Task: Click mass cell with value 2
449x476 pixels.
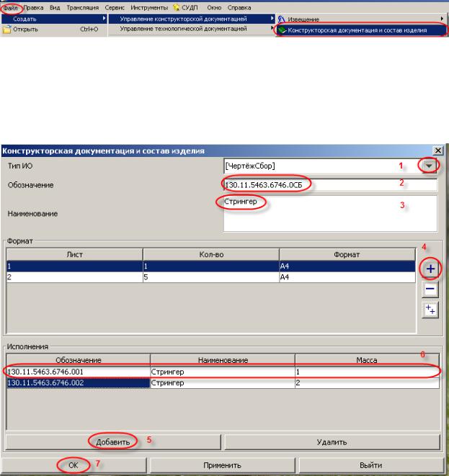Action: (x=367, y=383)
